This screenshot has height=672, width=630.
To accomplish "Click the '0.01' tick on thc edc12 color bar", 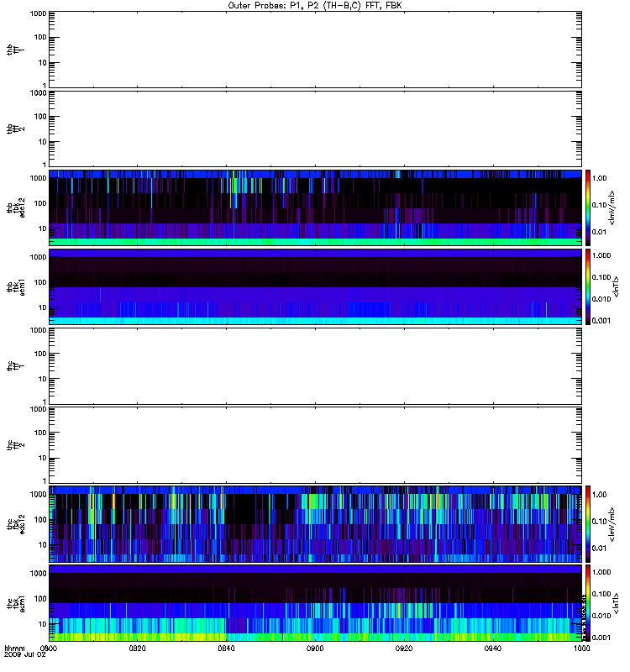I will click(x=599, y=549).
